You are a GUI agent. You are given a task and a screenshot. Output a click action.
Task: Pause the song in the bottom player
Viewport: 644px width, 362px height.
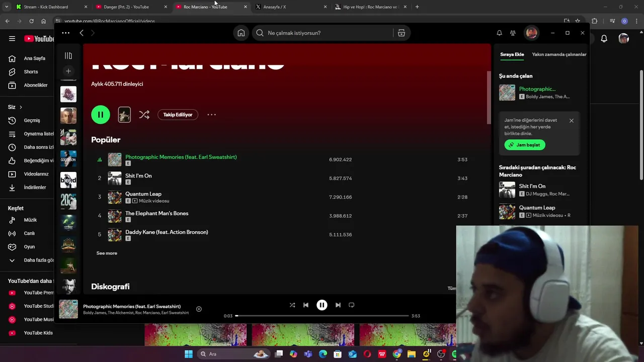pos(322,305)
